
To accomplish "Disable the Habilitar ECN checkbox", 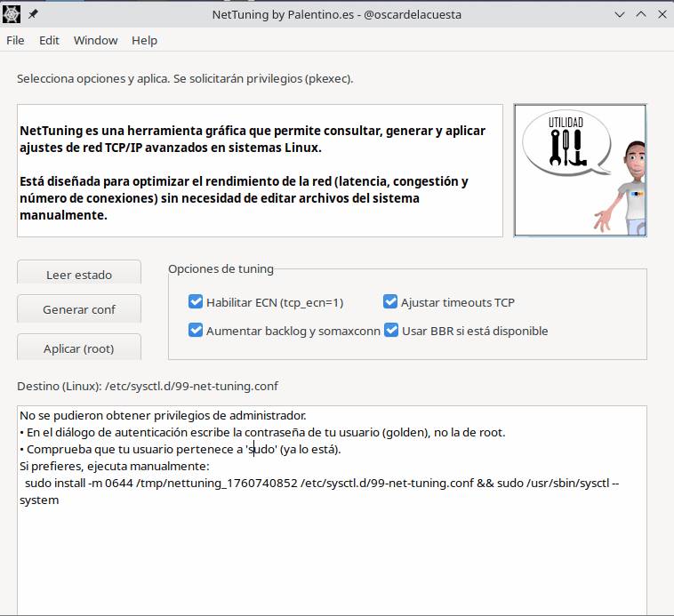I will tap(197, 302).
